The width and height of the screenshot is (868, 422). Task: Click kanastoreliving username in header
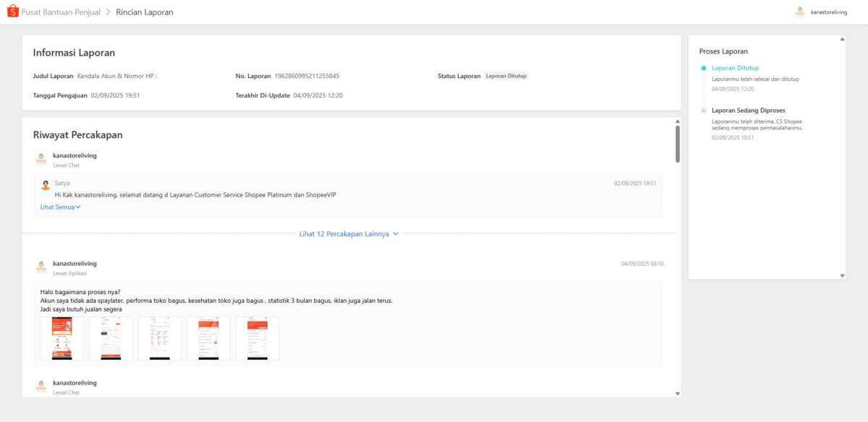pos(829,12)
